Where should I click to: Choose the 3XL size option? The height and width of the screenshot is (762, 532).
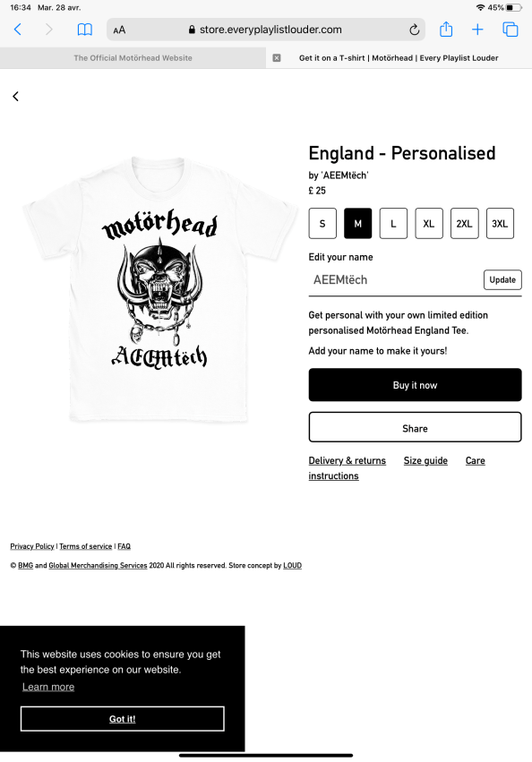(500, 224)
